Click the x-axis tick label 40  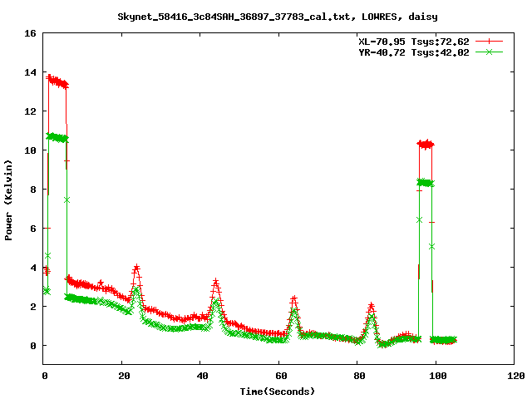click(202, 376)
